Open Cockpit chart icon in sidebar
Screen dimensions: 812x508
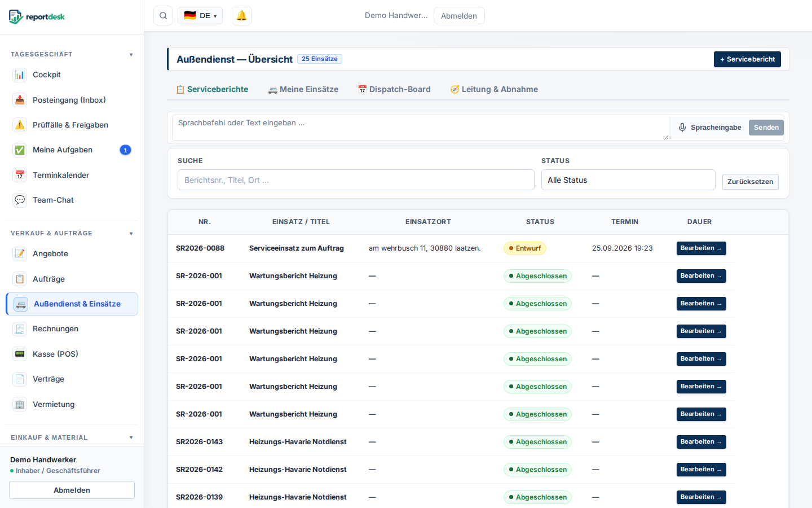tap(20, 75)
